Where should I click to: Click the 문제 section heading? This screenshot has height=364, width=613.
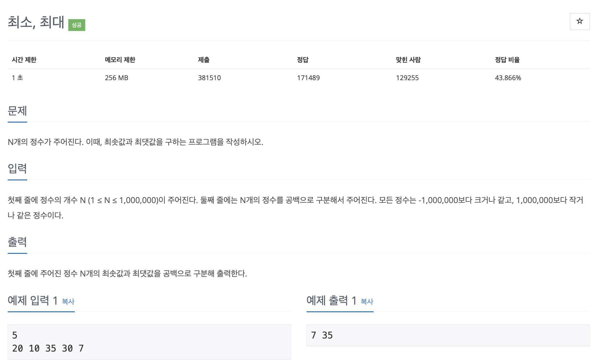[17, 111]
